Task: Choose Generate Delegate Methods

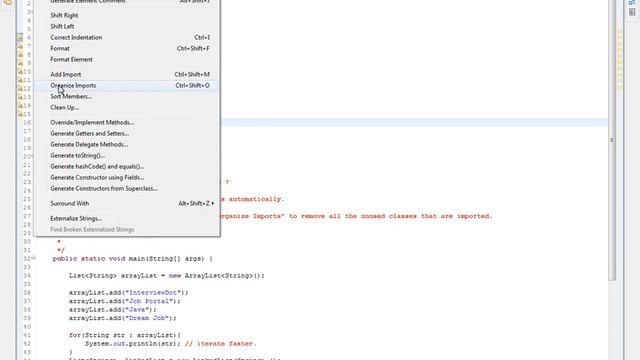Action: (127, 144)
